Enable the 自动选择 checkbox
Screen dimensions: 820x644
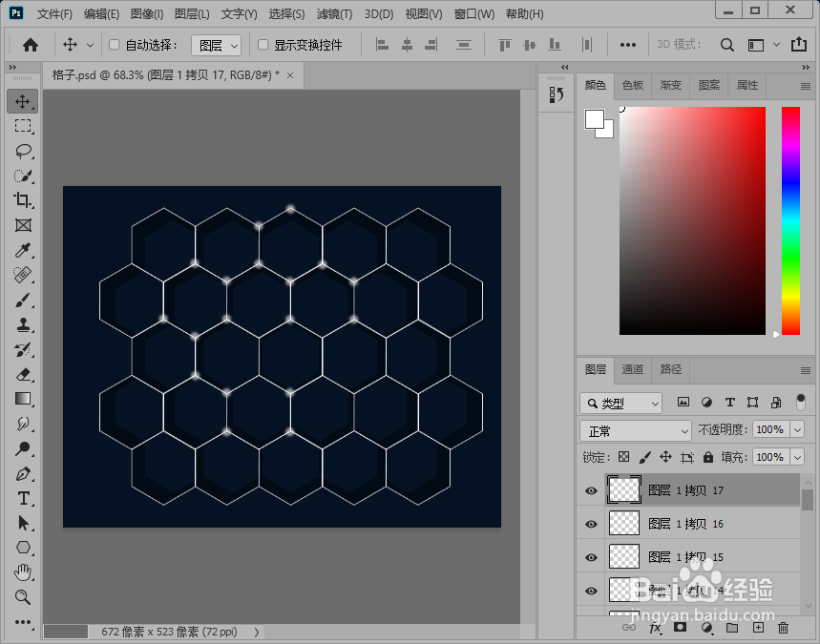pos(114,45)
